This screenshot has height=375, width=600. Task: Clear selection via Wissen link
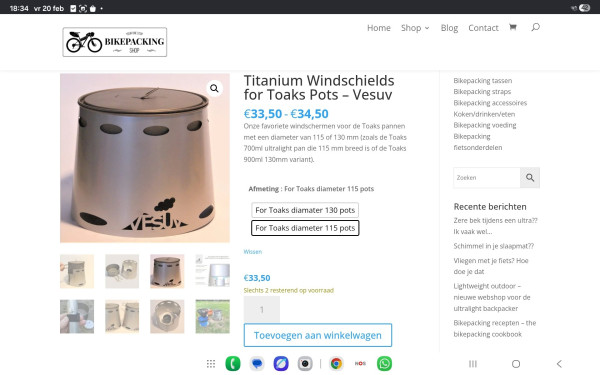(253, 252)
